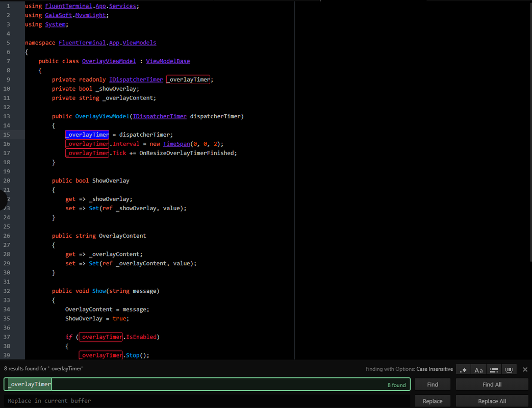Viewport: 532px width, 408px height.
Task: Click OnResizeOverlayTimerFinished on line 17
Action: 187,153
